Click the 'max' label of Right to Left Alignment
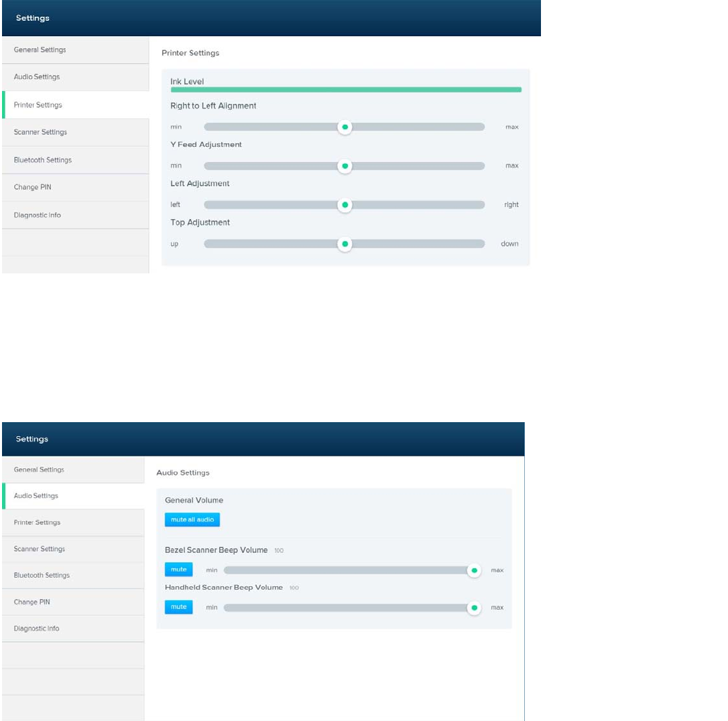Image resolution: width=728 pixels, height=721 pixels. click(512, 127)
